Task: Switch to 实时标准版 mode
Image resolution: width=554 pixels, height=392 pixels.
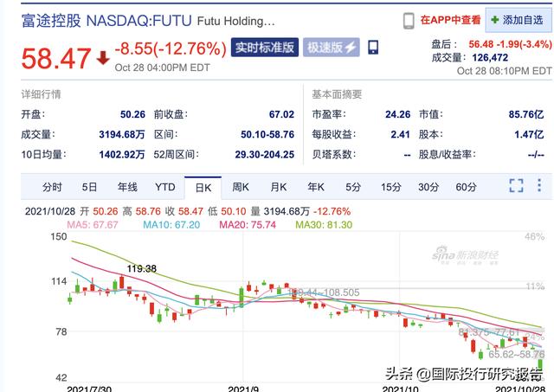Action: [x=265, y=48]
